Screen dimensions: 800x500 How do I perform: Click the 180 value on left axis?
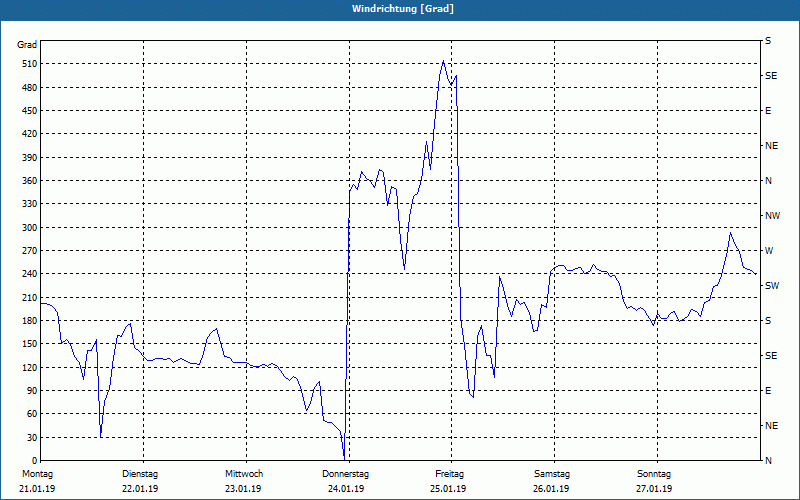tap(29, 321)
